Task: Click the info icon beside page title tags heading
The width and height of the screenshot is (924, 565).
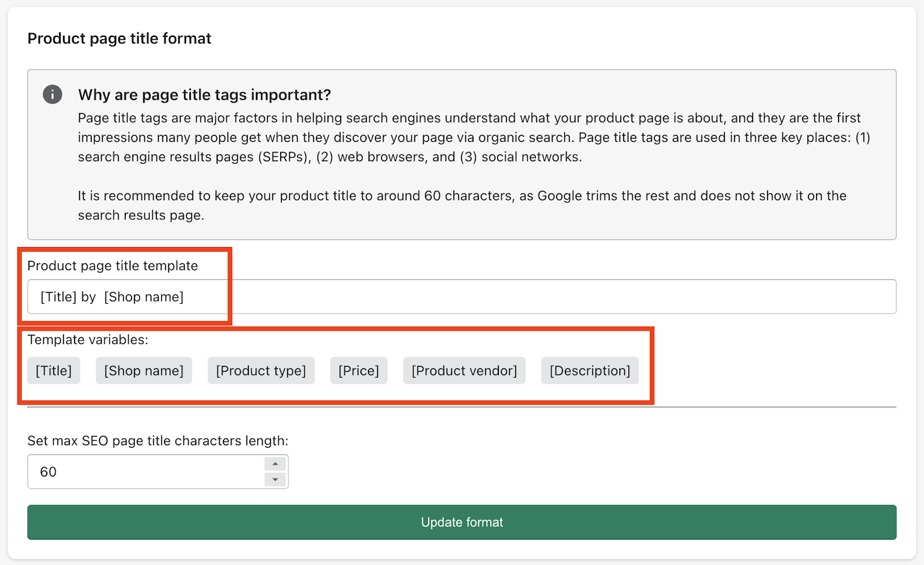Action: pyautogui.click(x=53, y=94)
